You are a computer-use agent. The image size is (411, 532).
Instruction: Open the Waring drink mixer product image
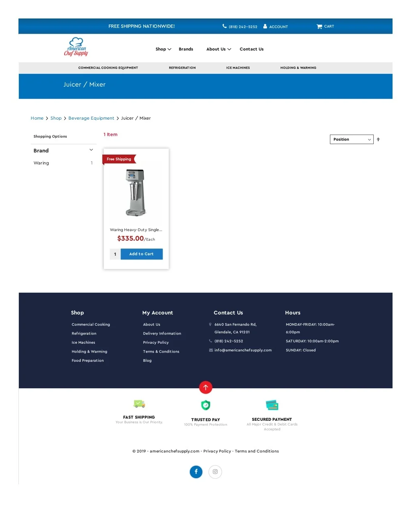(136, 193)
